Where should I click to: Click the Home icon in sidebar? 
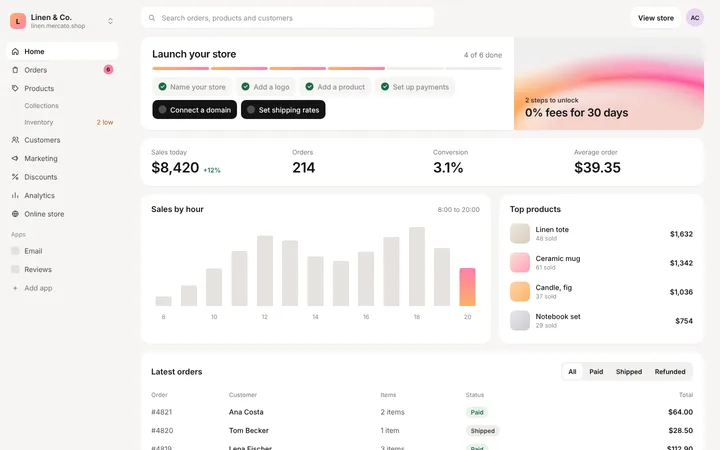pos(15,51)
